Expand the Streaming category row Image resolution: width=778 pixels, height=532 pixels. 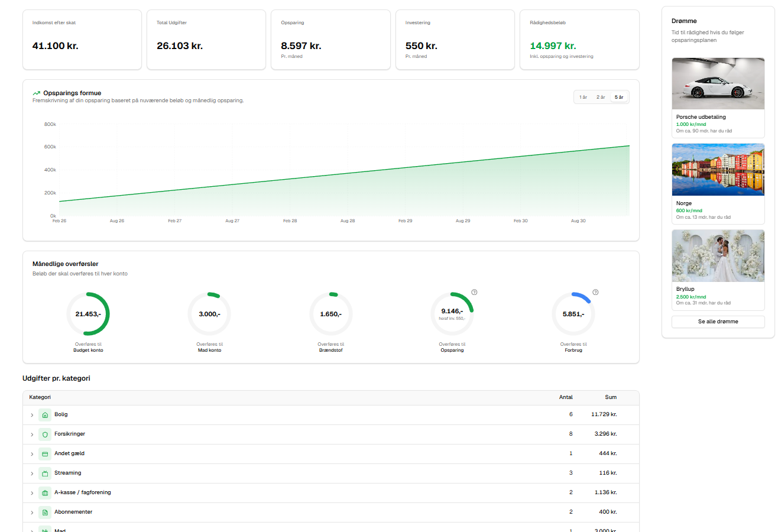click(32, 473)
